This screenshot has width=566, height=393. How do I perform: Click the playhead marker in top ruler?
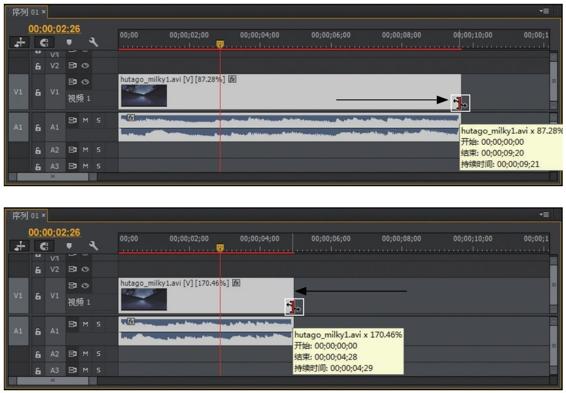coord(220,44)
